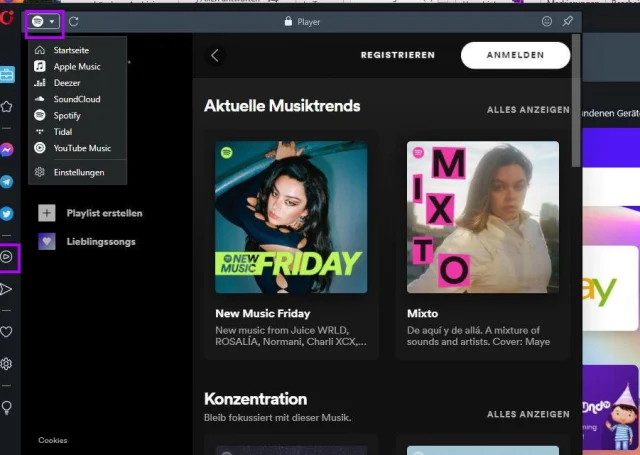Reload the Player panel
This screenshot has width=640, height=455.
[73, 22]
